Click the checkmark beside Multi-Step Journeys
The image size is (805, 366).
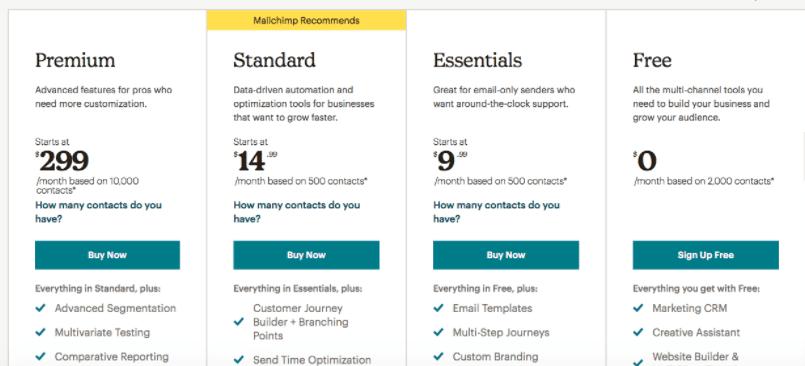[x=438, y=333]
